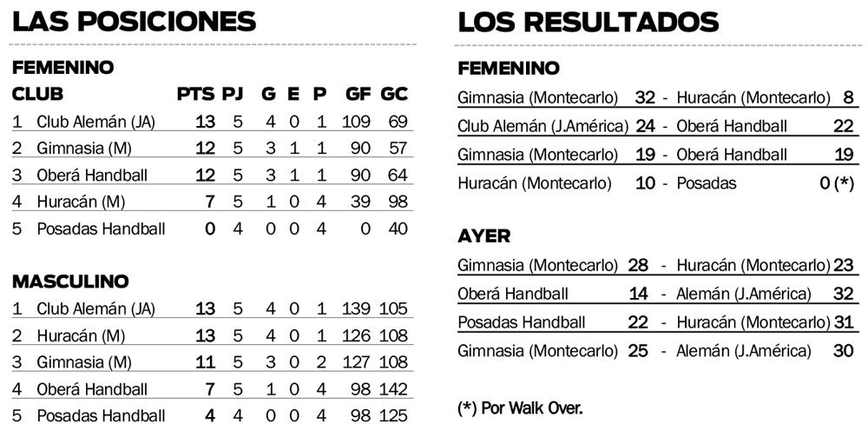This screenshot has width=868, height=431.
Task: Click the LAS POSICIONES heading
Action: point(135,21)
